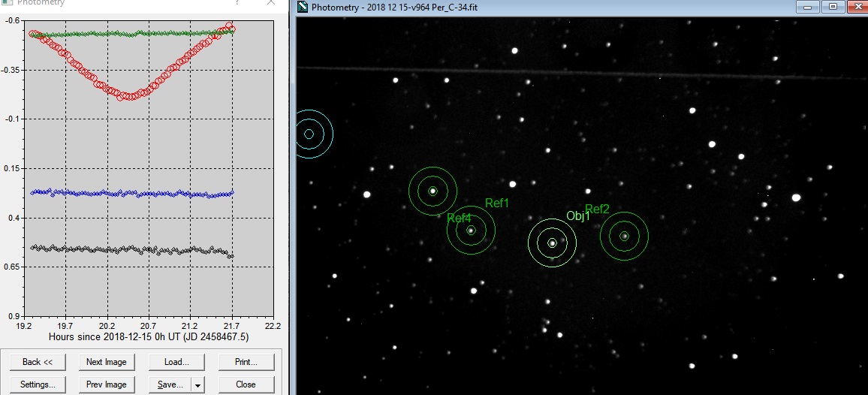Click the Back << button
The height and width of the screenshot is (395, 868).
pyautogui.click(x=38, y=362)
